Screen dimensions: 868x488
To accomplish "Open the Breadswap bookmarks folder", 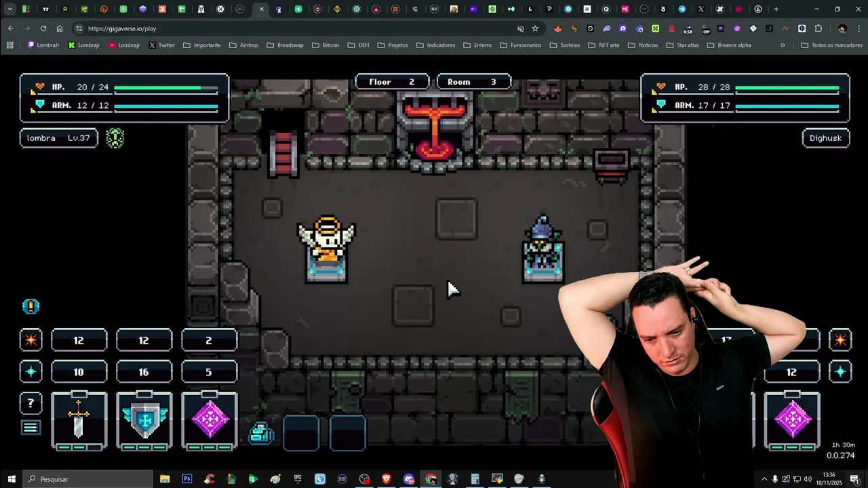I will [x=285, y=45].
